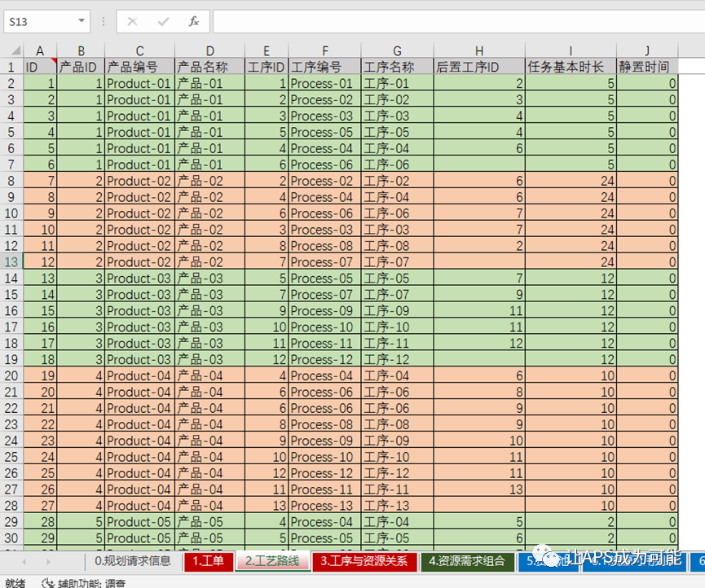Select column E header
Screen dimensions: 705x588
tap(267, 50)
